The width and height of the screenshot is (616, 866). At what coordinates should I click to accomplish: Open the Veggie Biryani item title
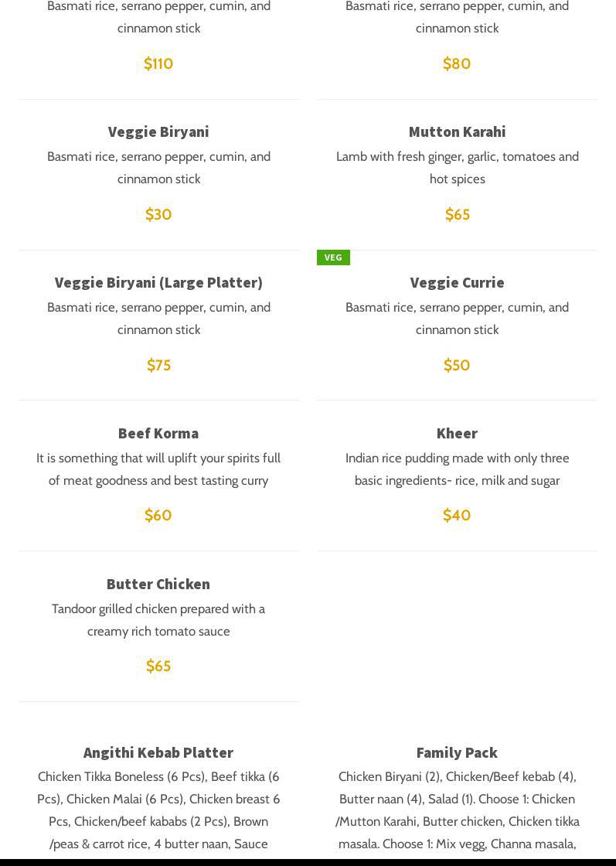point(158,132)
